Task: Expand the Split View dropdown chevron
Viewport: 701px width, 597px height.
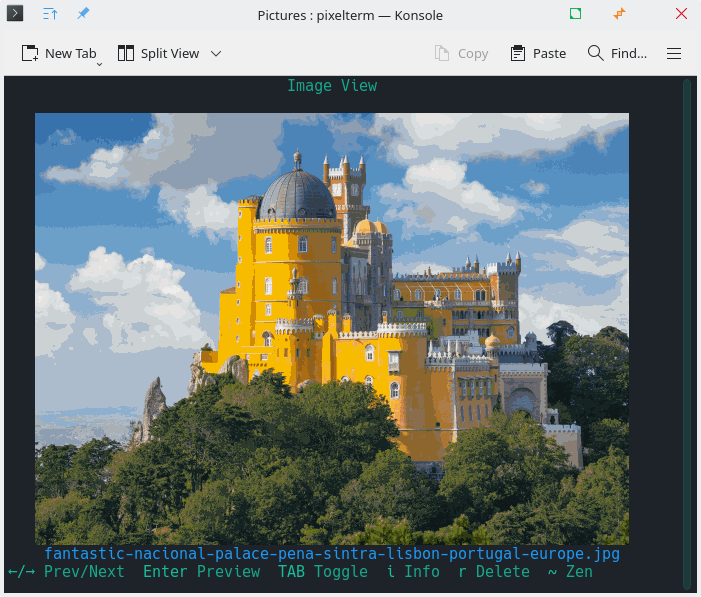Action: 216,54
